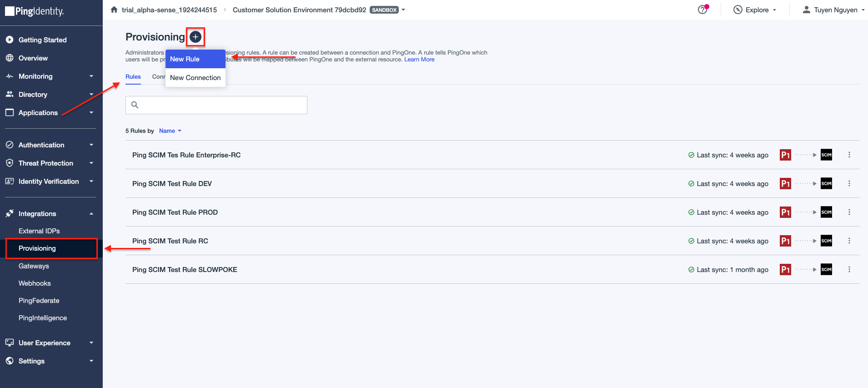Screen dimensions: 868x388
Task: Open kebab menu for Ping SCIM Tes Rule Enterprise-RC
Action: [849, 155]
